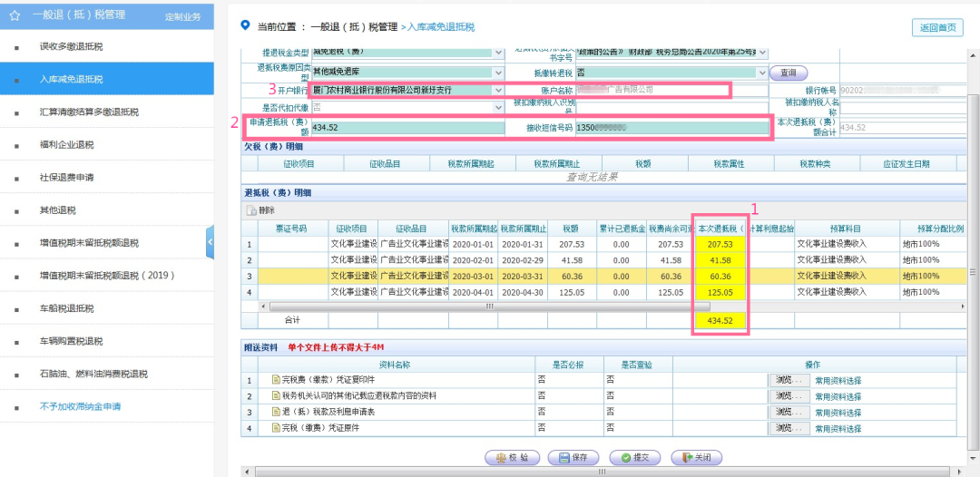Click the 关闭 close button
Image resolution: width=980 pixels, height=477 pixels.
[x=696, y=458]
